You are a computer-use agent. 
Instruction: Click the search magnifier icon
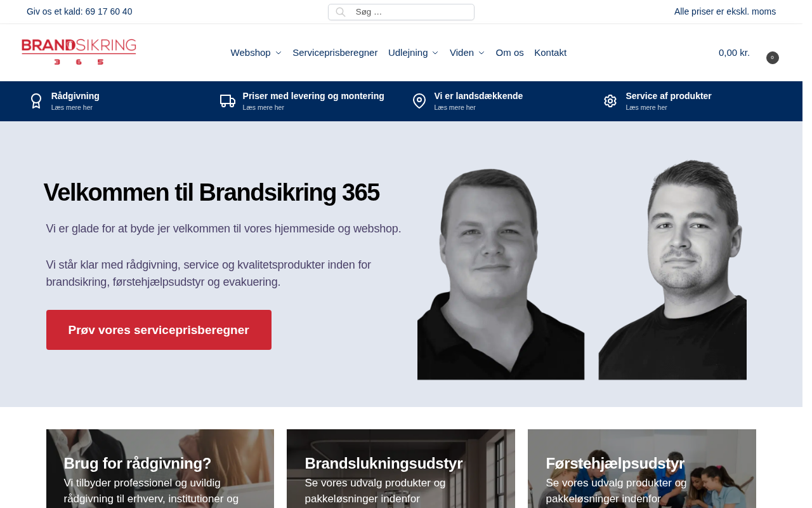(341, 12)
